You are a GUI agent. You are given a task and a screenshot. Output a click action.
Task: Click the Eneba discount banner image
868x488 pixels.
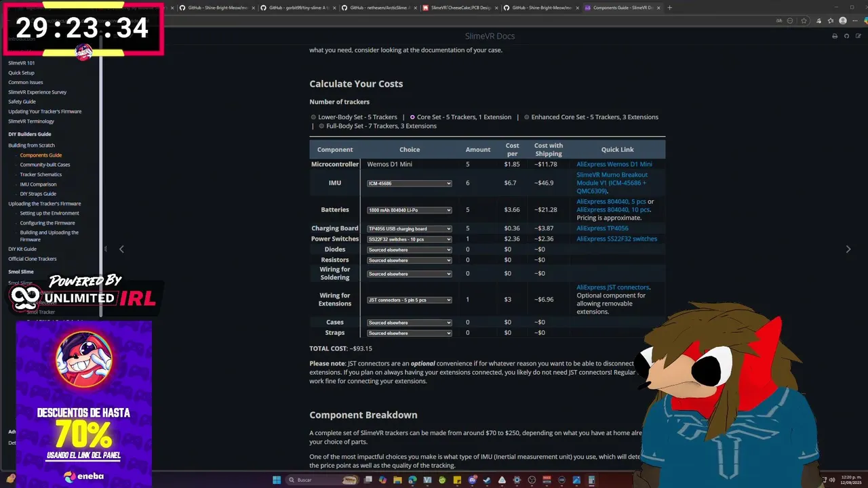pyautogui.click(x=83, y=404)
